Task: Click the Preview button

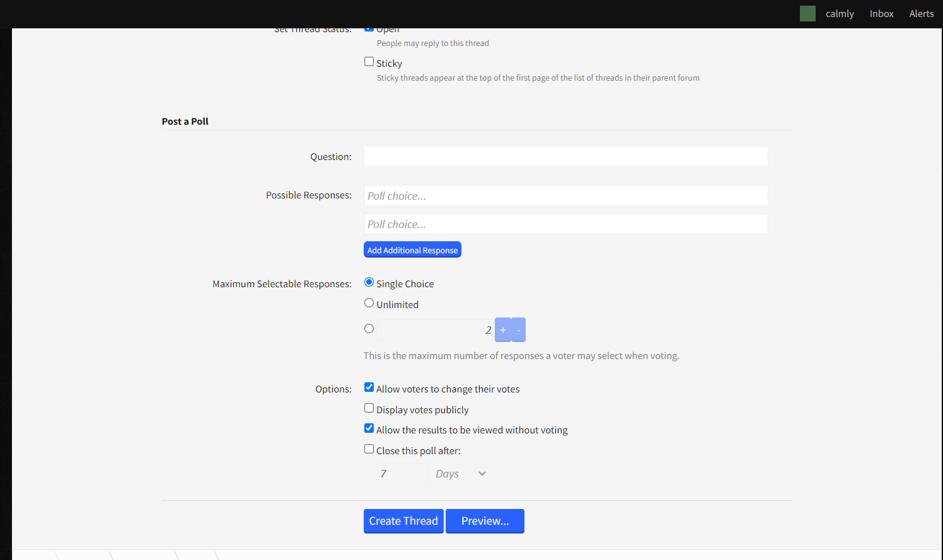Action: click(485, 521)
